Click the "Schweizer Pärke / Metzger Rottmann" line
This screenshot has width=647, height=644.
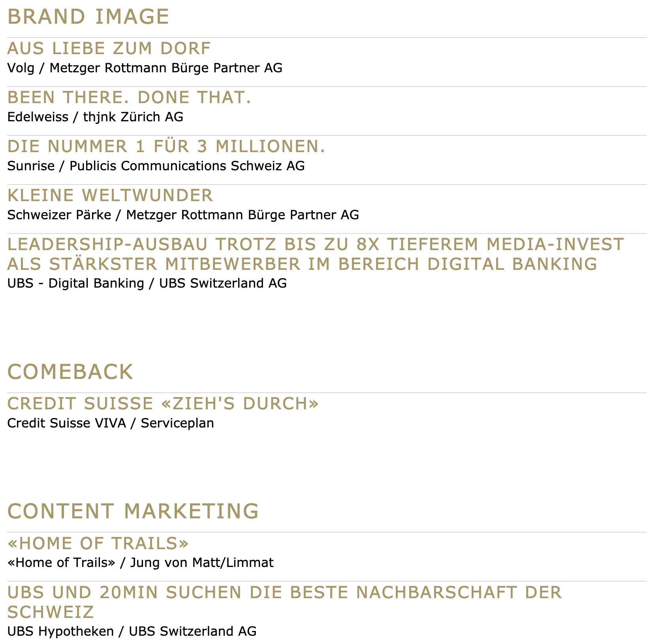point(183,215)
